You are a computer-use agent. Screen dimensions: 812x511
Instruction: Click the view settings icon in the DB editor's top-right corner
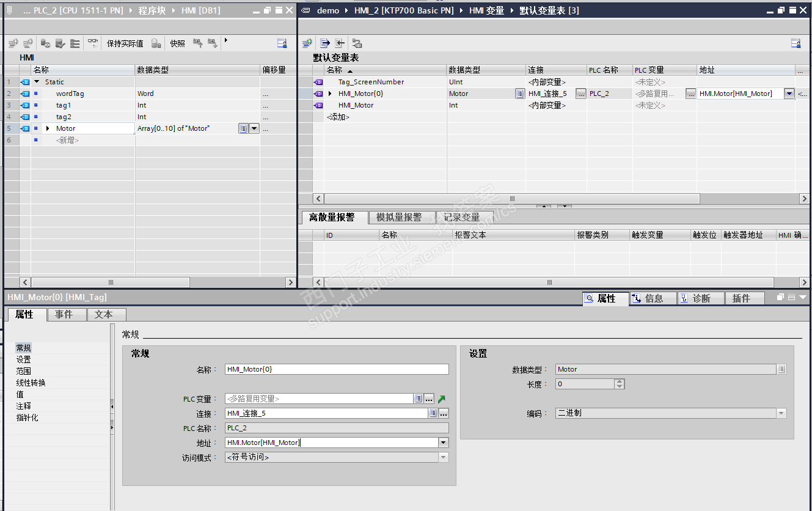point(282,43)
